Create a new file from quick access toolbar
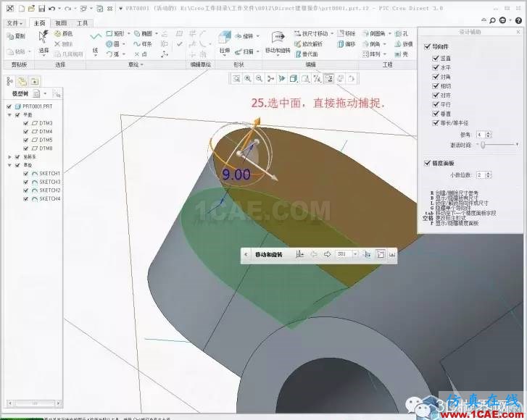The height and width of the screenshot is (420, 527). pos(22,9)
